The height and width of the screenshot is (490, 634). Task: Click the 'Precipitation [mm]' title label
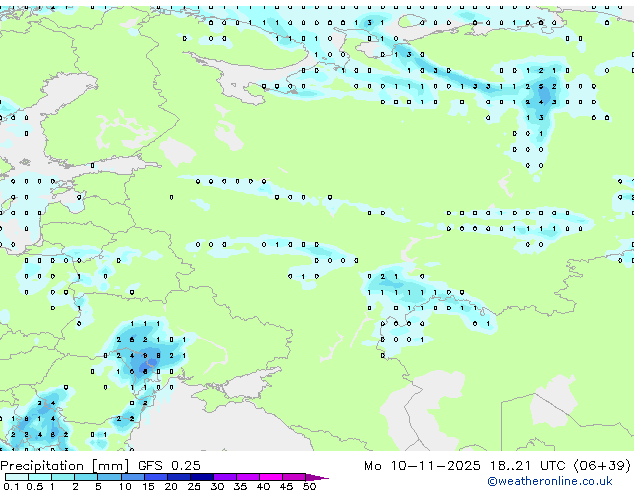tap(65, 466)
